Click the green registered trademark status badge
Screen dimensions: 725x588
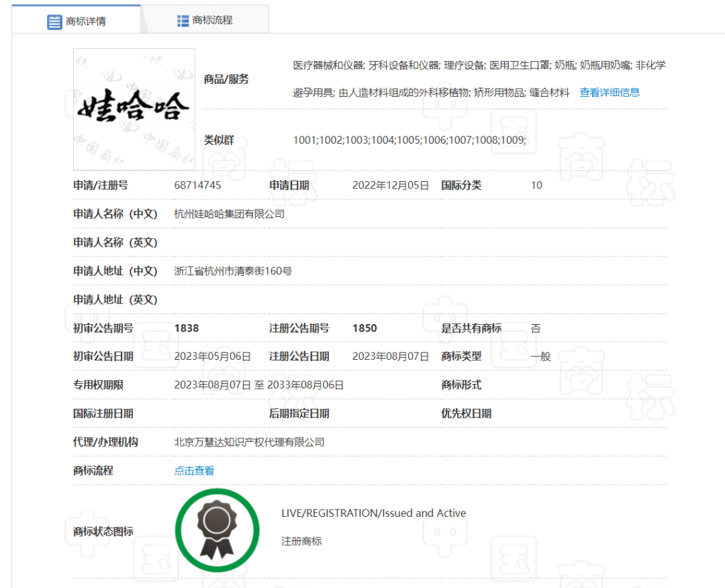[217, 530]
